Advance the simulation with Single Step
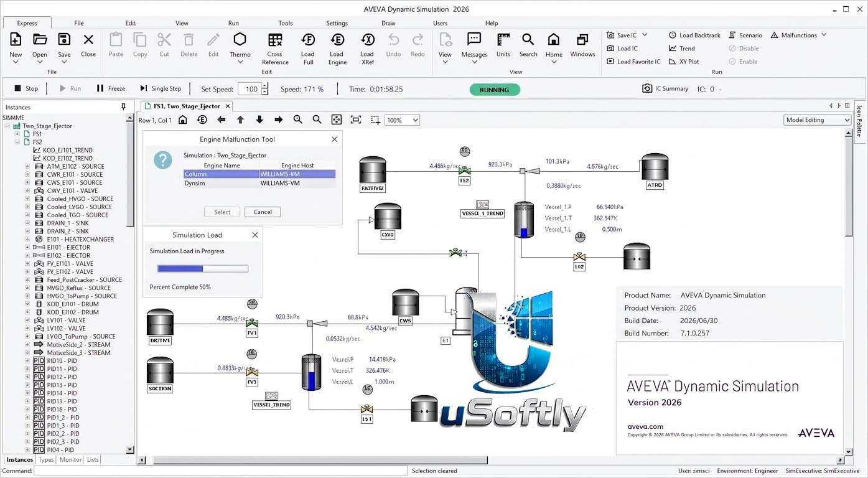The height and width of the screenshot is (478, 868). 161,88
